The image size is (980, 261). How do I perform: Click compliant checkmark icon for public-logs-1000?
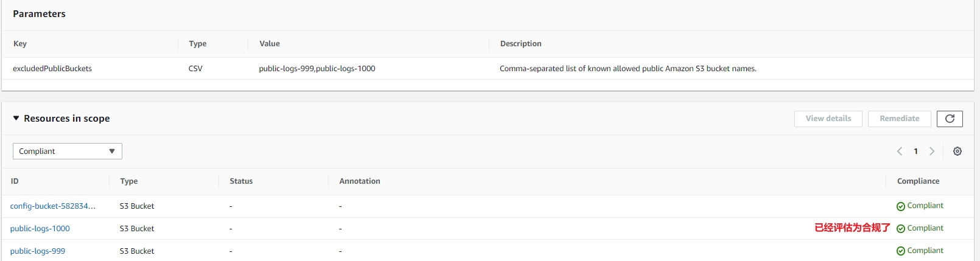click(x=900, y=229)
